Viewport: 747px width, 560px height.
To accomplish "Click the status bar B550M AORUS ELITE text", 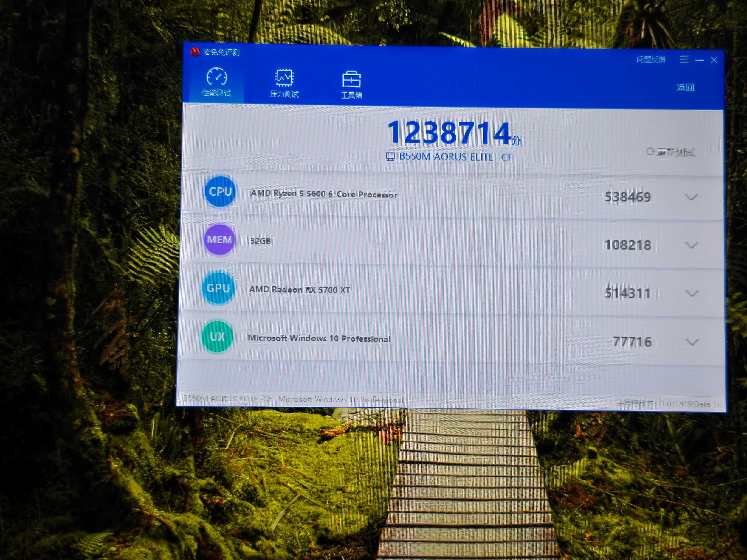I will pos(227,399).
